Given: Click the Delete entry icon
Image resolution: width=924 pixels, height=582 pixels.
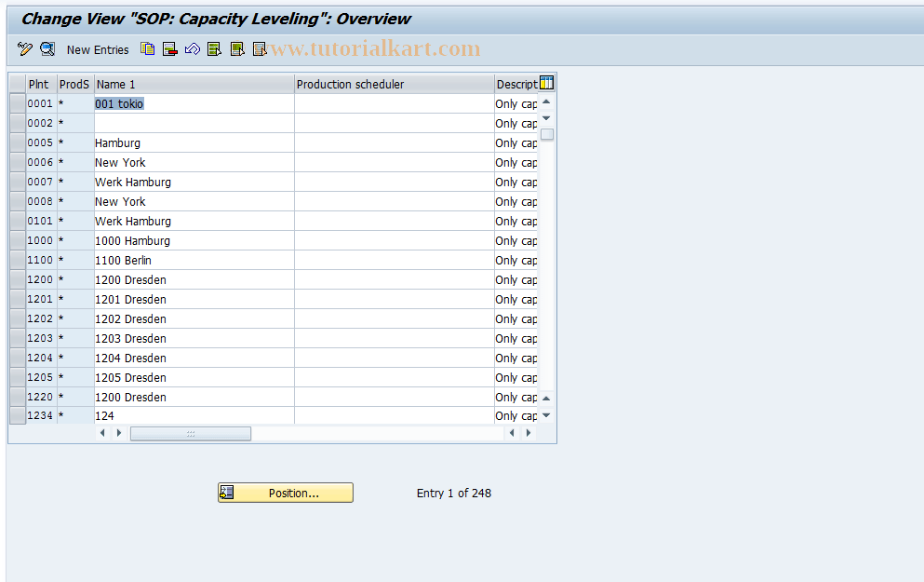Looking at the screenshot, I should click(x=169, y=49).
